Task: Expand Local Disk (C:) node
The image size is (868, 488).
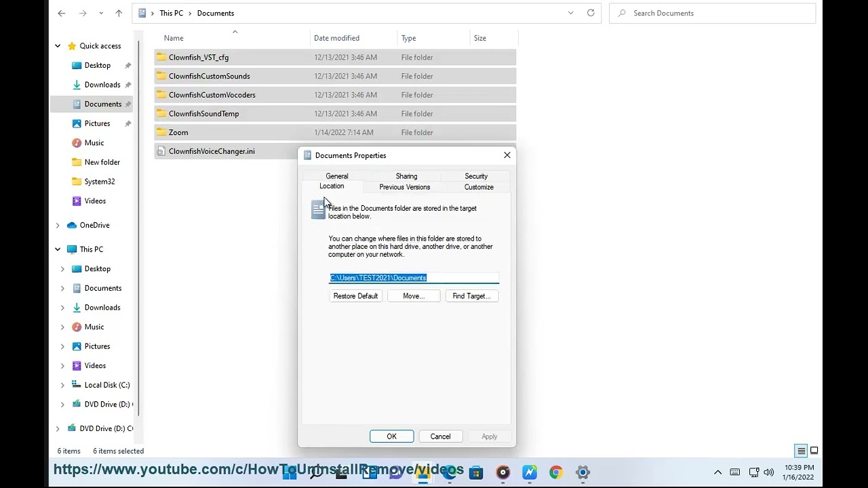Action: (x=63, y=385)
